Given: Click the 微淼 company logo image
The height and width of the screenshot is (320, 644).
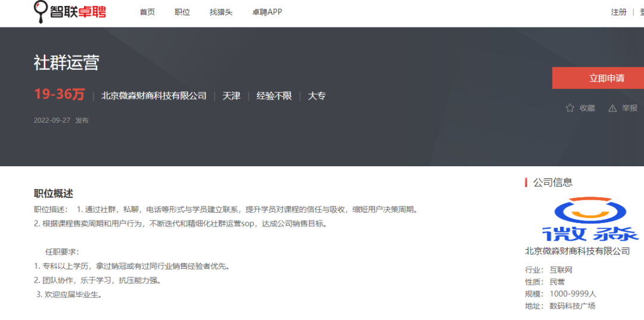Looking at the screenshot, I should point(590,219).
